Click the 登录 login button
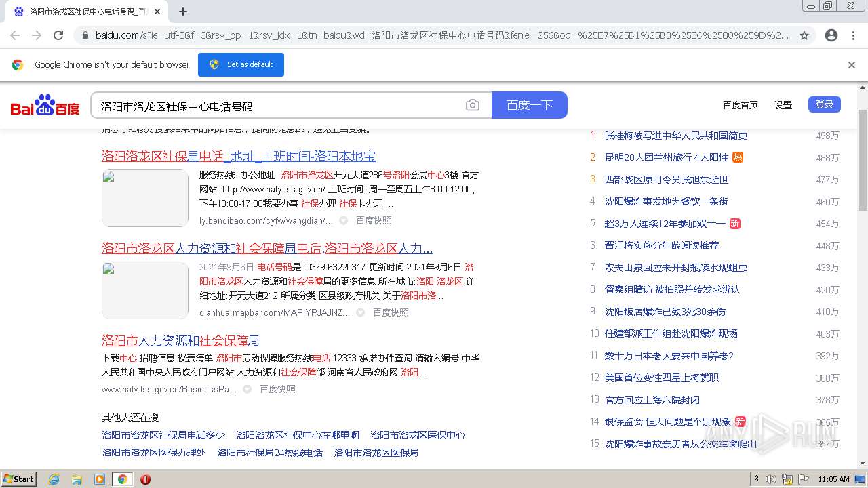This screenshot has height=488, width=868. tap(825, 104)
